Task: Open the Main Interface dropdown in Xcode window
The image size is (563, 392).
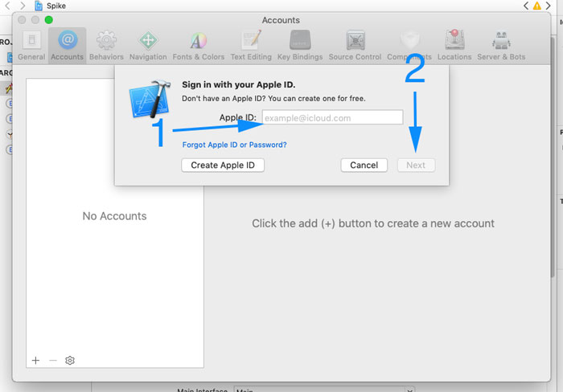Action: (324, 389)
